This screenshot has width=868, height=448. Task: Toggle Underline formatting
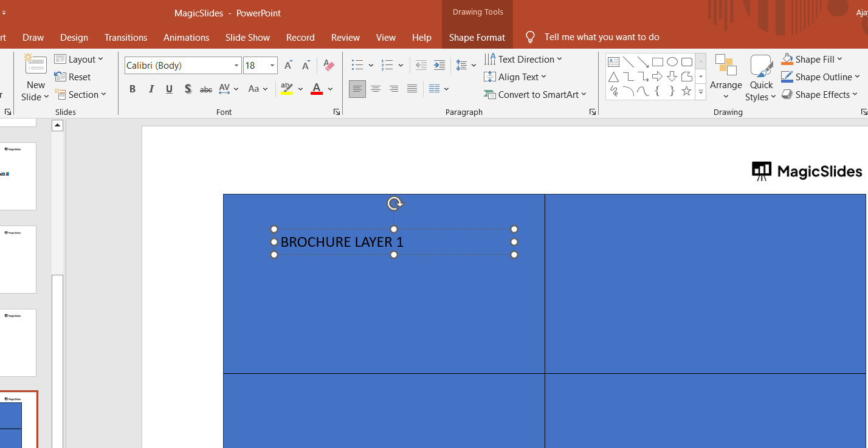[x=170, y=89]
